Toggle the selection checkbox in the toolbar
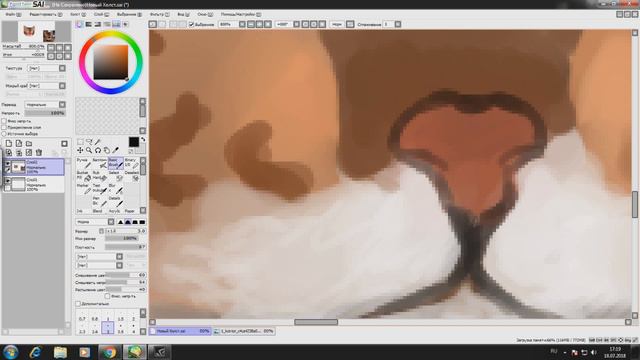This screenshot has height=360, width=640. pos(191,24)
